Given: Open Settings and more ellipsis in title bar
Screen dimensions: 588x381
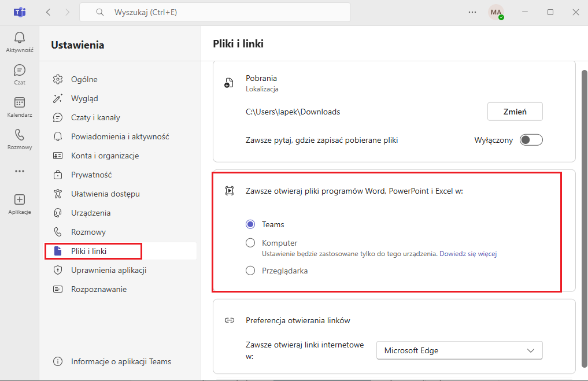Looking at the screenshot, I should [472, 12].
